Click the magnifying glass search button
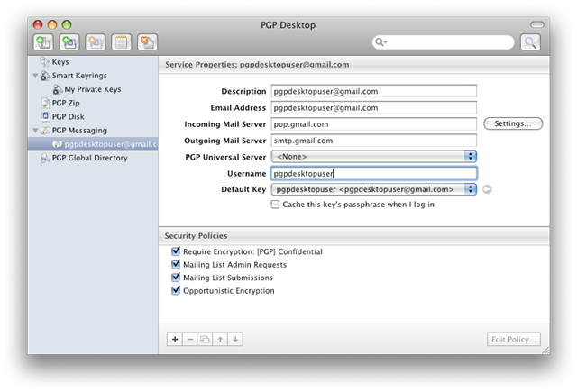The image size is (577, 392). click(530, 42)
